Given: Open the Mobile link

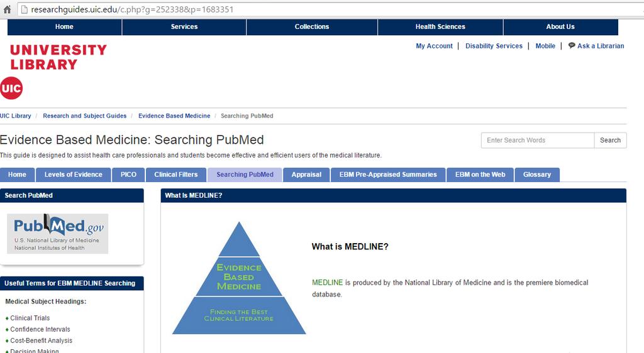Looking at the screenshot, I should 545,46.
